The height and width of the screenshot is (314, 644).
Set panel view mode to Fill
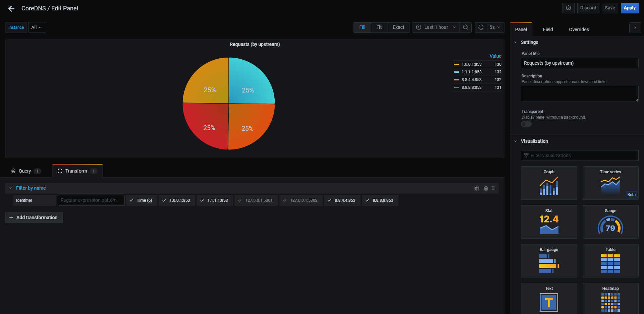362,27
